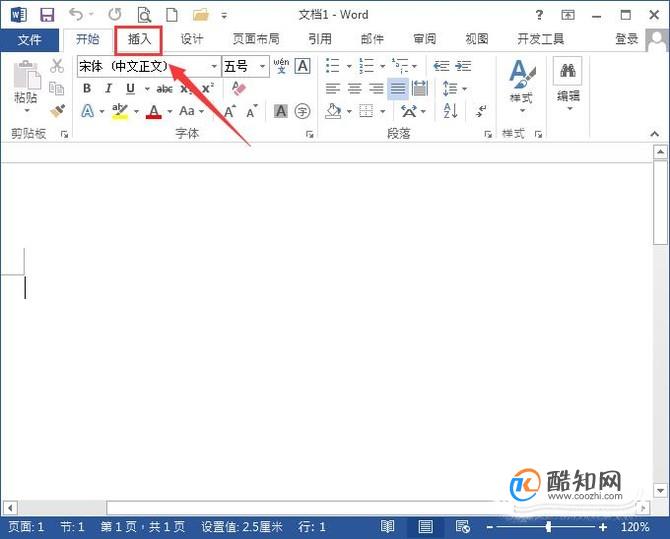Align text left
The image size is (670, 539).
click(x=333, y=88)
